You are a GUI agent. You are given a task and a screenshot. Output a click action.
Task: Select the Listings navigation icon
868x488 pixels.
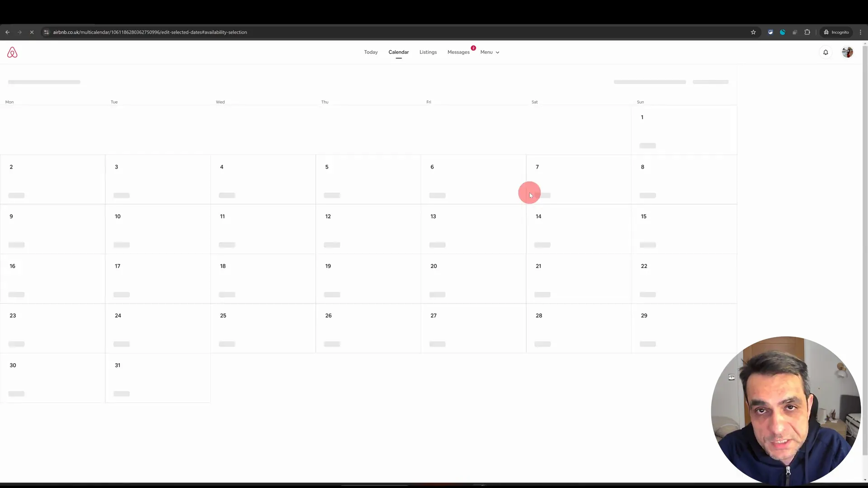428,52
